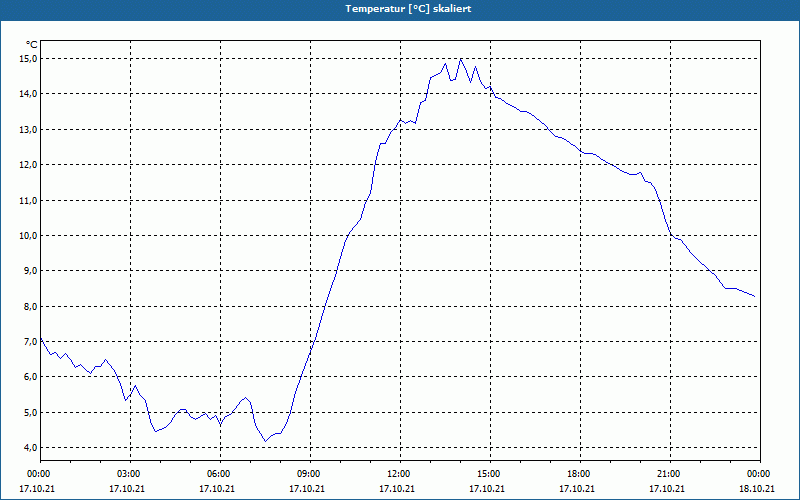Click the curve minimum near 07:30
The height and width of the screenshot is (500, 800).
pos(265,441)
